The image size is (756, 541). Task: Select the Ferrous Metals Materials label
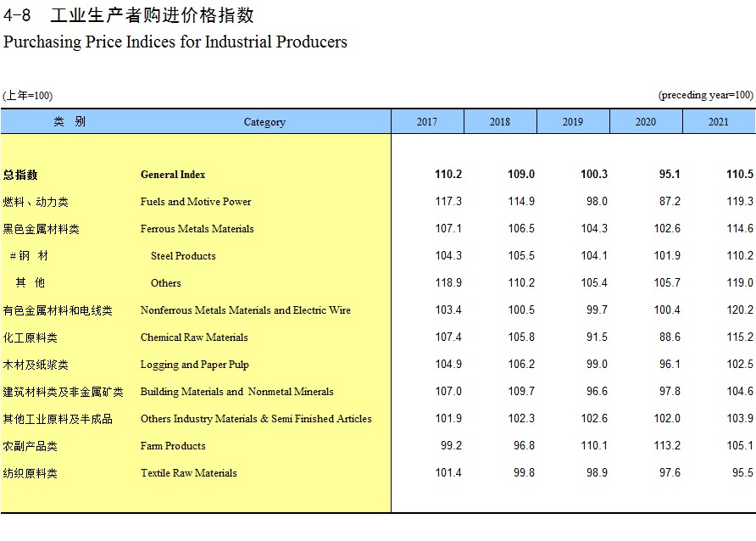click(197, 229)
